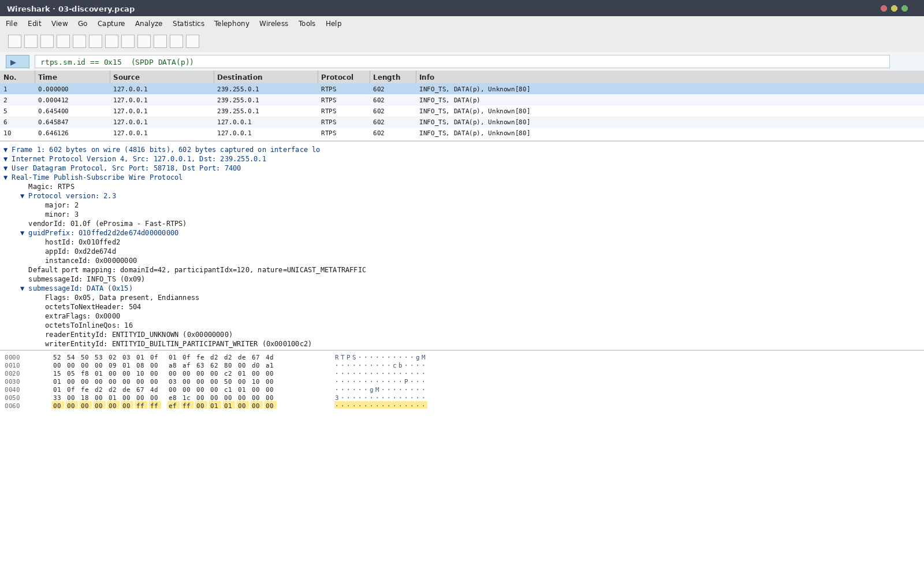Open the View menu
The height and width of the screenshot is (578, 924).
tap(59, 24)
